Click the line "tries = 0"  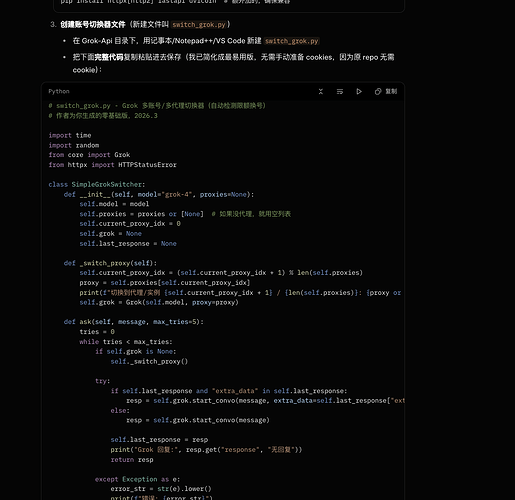pos(97,332)
